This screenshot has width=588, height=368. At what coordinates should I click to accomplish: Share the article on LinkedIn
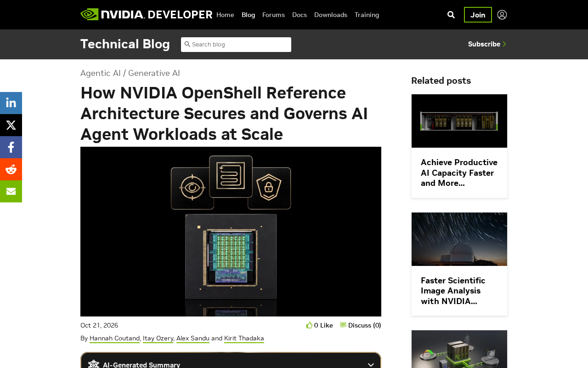click(11, 103)
